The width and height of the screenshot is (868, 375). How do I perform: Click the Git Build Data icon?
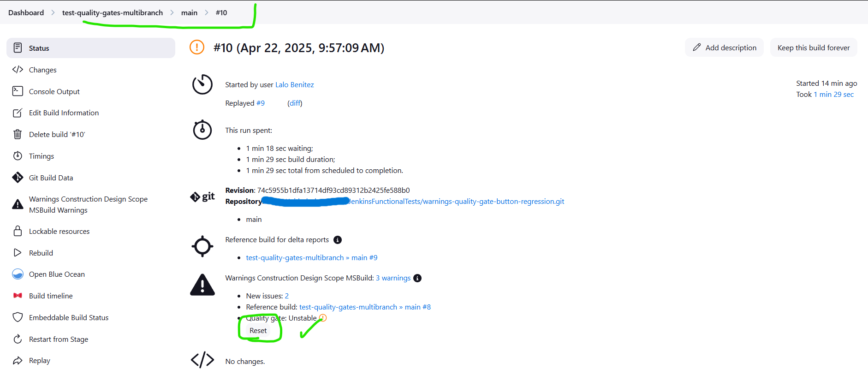(18, 178)
